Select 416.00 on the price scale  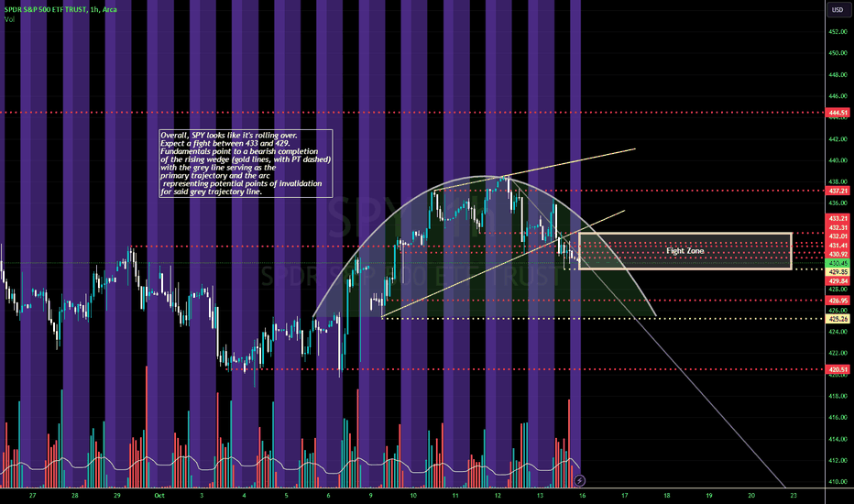pyautogui.click(x=838, y=417)
